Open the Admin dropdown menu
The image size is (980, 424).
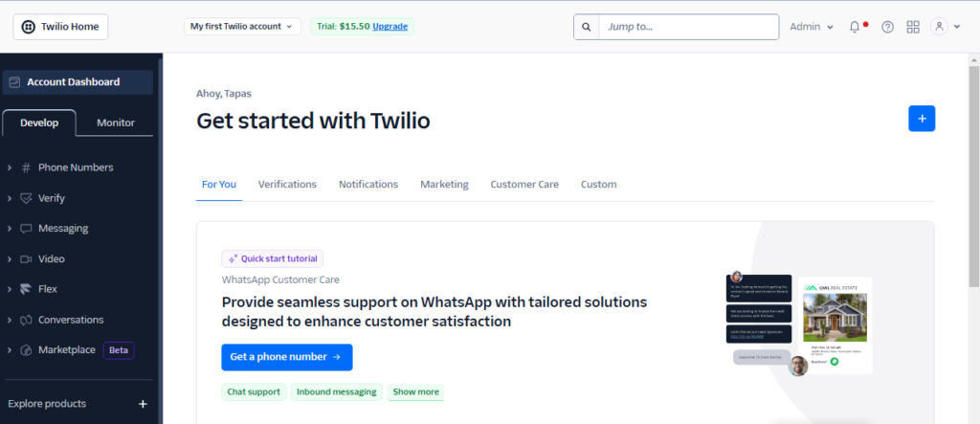812,27
